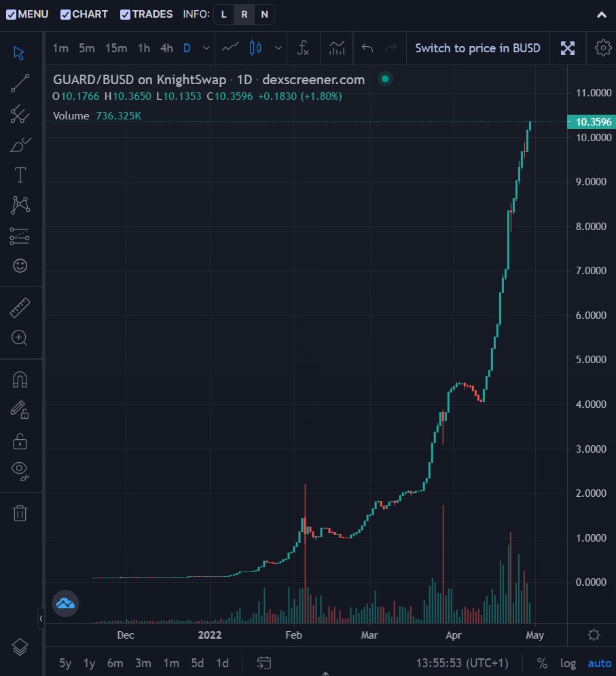Toggle magnet mode
The image size is (616, 676).
(20, 379)
